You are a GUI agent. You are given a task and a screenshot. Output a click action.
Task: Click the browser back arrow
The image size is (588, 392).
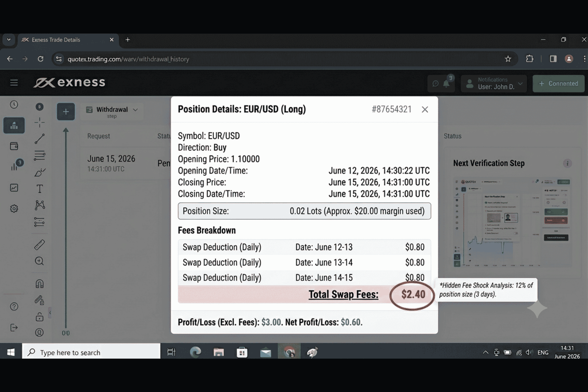click(x=10, y=59)
